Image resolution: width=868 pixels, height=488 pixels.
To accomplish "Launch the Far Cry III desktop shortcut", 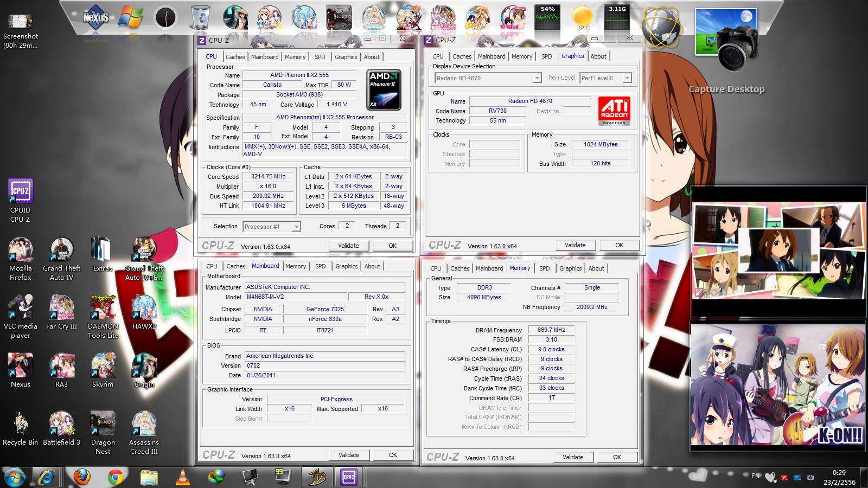I will click(61, 308).
